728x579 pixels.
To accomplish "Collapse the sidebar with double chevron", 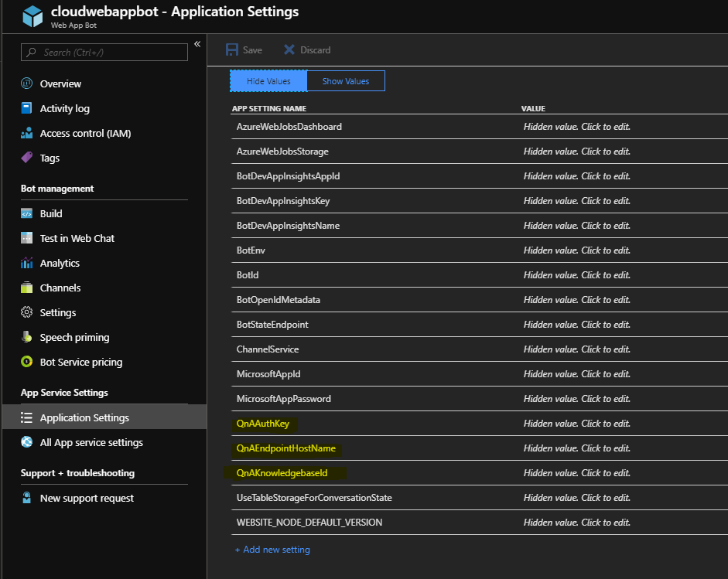I will pyautogui.click(x=197, y=44).
